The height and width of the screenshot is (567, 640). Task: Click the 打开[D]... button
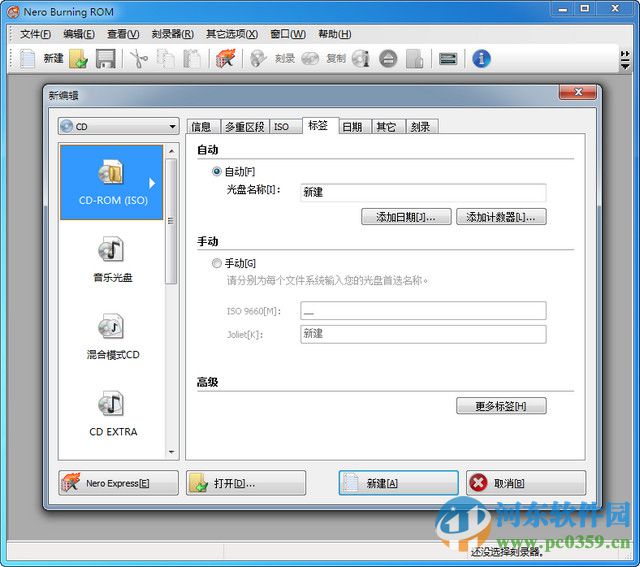(246, 483)
